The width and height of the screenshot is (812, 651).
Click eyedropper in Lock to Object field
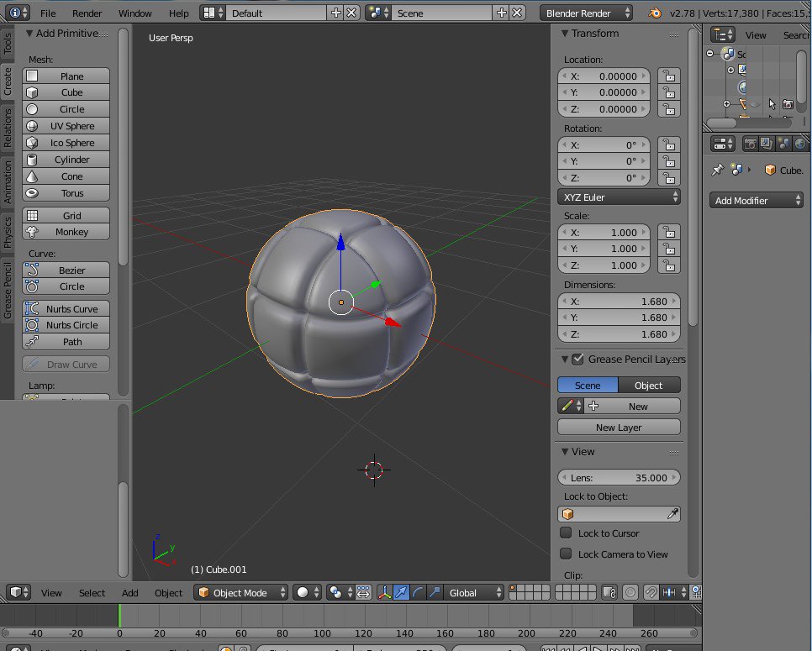pyautogui.click(x=672, y=514)
